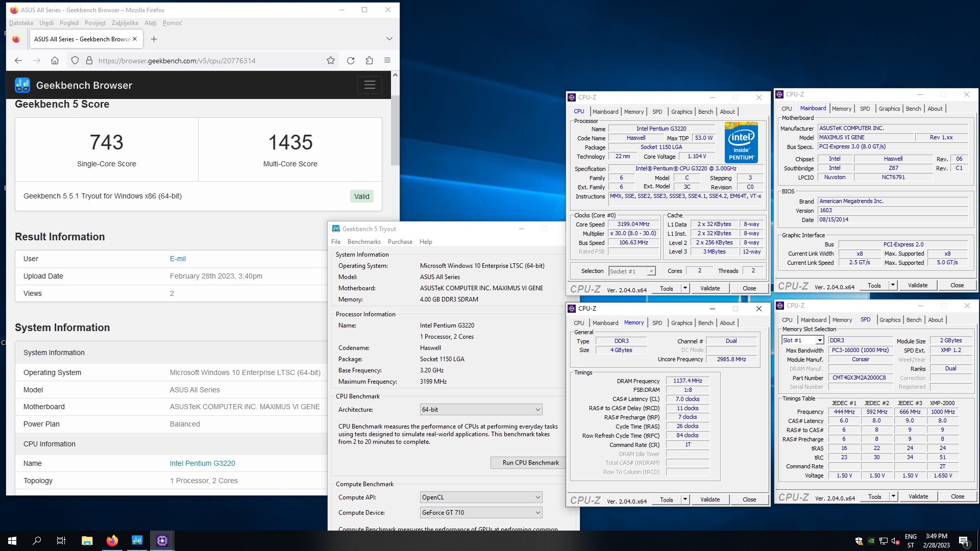Image resolution: width=980 pixels, height=551 pixels.
Task: Click the Firefox address bar URL
Action: (x=177, y=61)
